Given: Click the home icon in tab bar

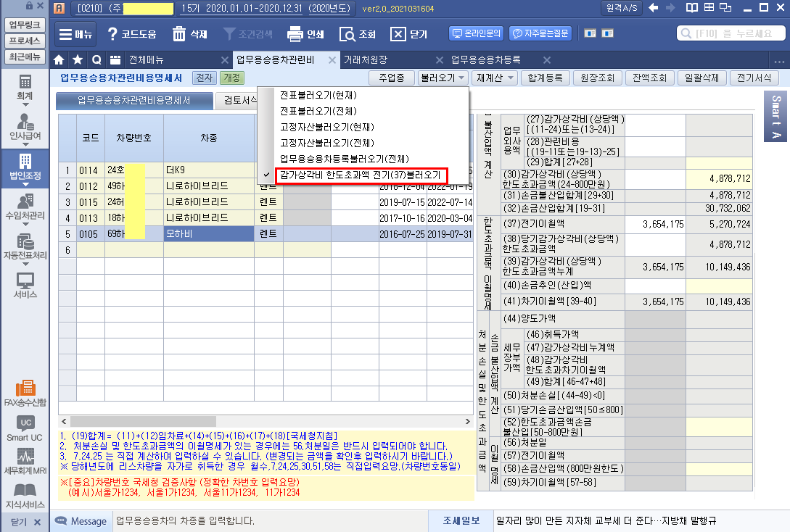Looking at the screenshot, I should click(x=59, y=59).
